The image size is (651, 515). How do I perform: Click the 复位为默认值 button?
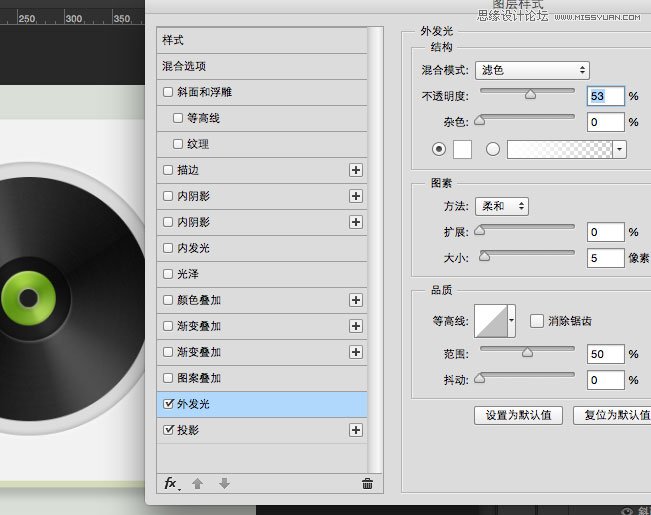(x=613, y=415)
